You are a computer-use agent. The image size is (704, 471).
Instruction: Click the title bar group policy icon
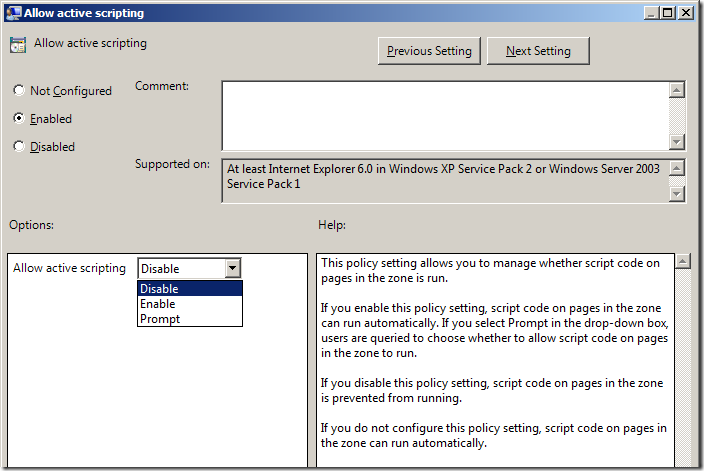tap(13, 13)
